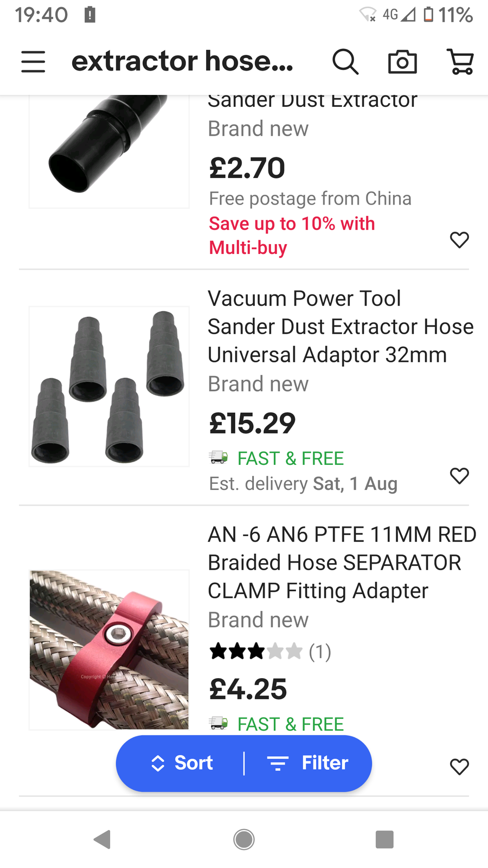Image resolution: width=488 pixels, height=868 pixels.
Task: Open camera image search
Action: coord(402,62)
